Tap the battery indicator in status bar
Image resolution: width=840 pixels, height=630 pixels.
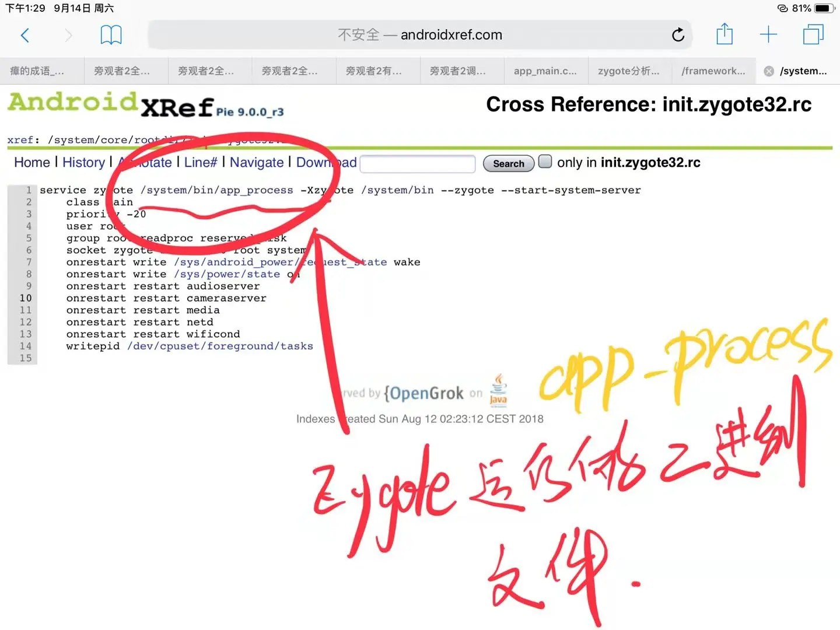pyautogui.click(x=824, y=8)
